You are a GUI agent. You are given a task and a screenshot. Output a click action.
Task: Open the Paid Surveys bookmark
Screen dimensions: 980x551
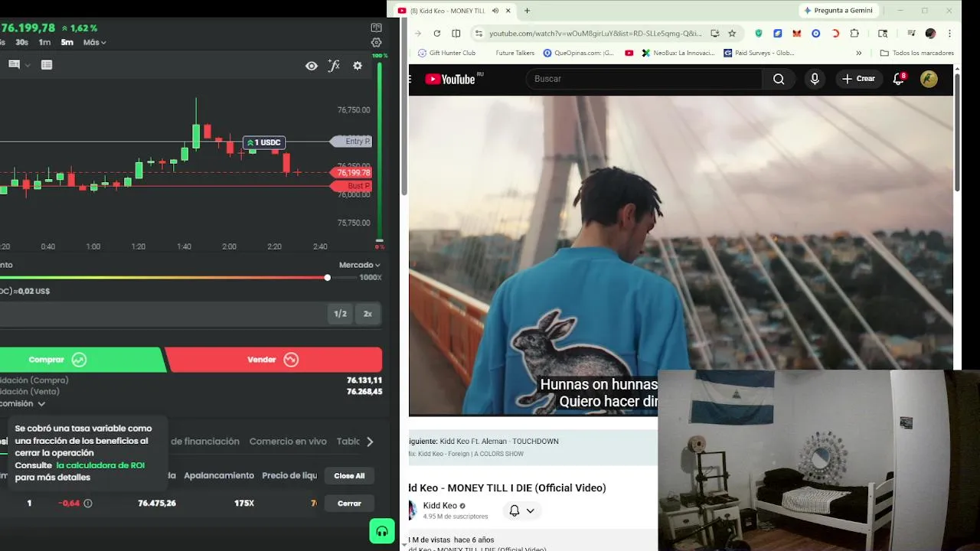759,53
